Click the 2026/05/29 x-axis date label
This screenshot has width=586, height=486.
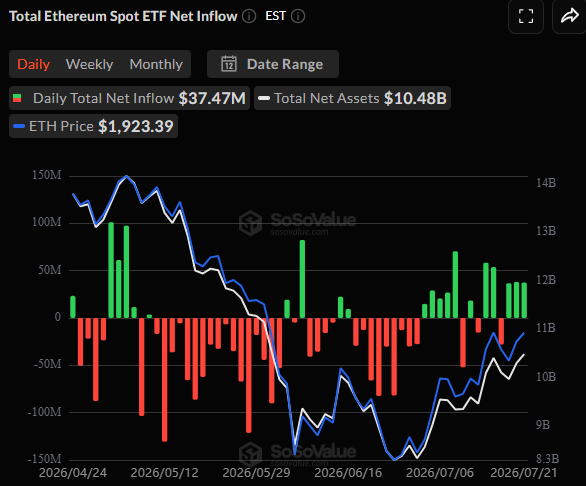(256, 473)
